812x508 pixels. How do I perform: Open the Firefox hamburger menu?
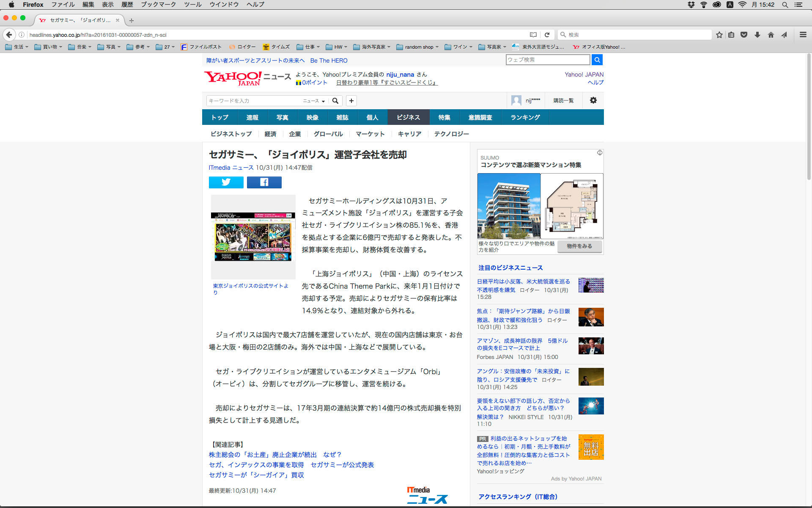click(803, 35)
